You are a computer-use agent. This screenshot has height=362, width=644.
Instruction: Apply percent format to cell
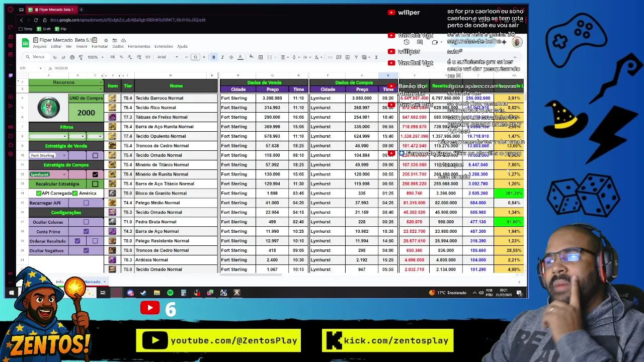121,57
